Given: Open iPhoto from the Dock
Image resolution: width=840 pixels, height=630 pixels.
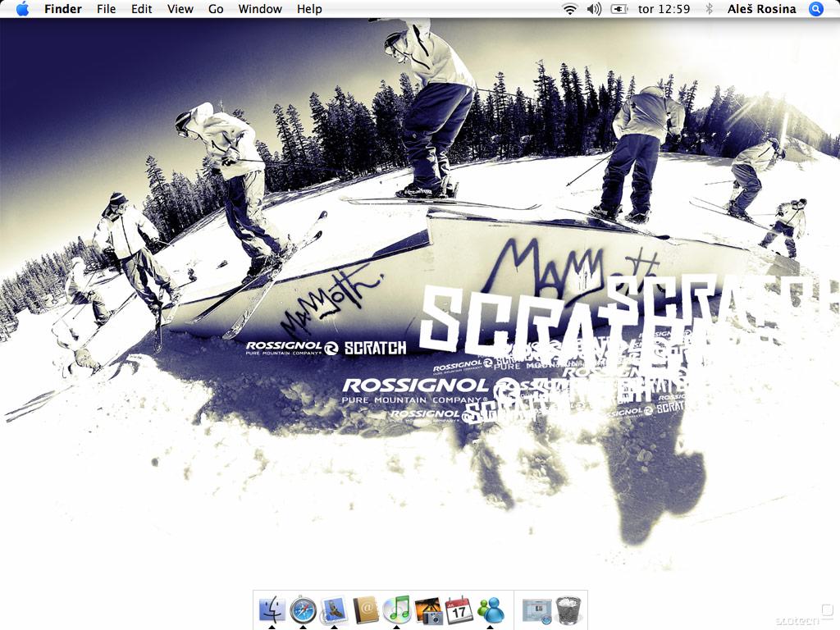Looking at the screenshot, I should 428,610.
